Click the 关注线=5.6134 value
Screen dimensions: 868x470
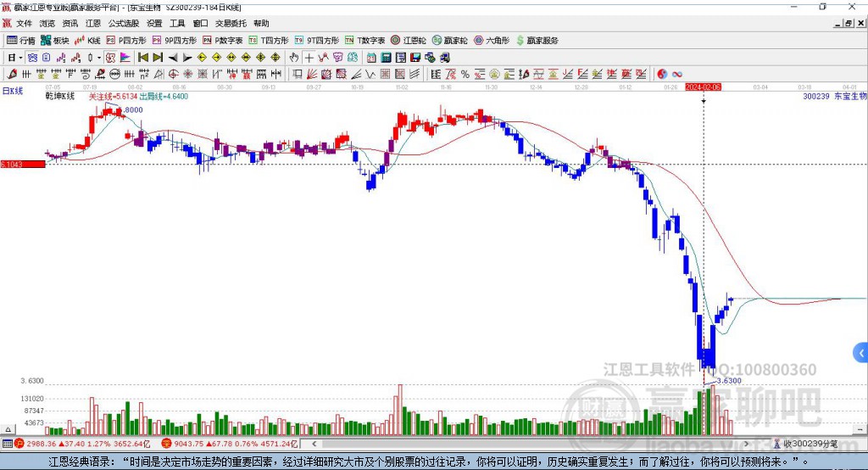click(x=114, y=97)
